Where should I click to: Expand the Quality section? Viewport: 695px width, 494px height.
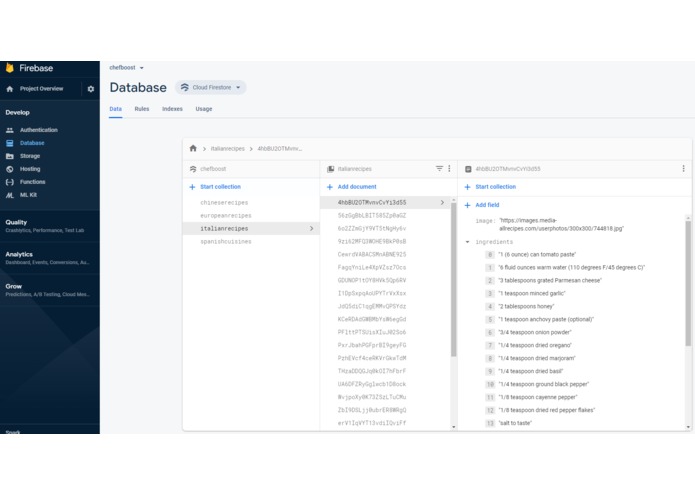tap(50, 226)
